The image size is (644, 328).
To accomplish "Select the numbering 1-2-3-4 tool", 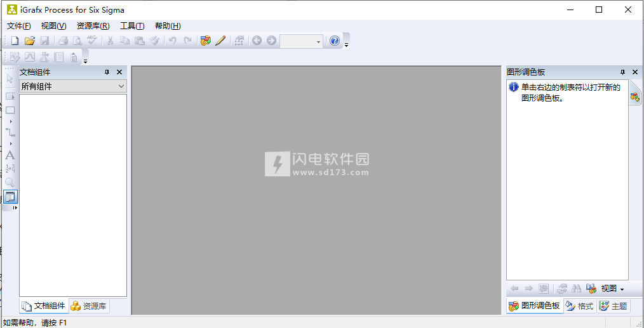I will click(x=10, y=168).
